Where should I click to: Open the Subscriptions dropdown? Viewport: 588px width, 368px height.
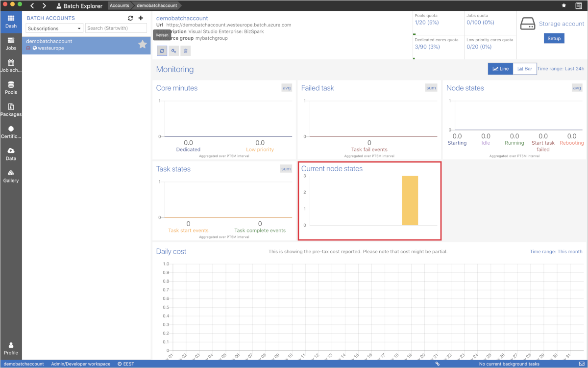[55, 28]
